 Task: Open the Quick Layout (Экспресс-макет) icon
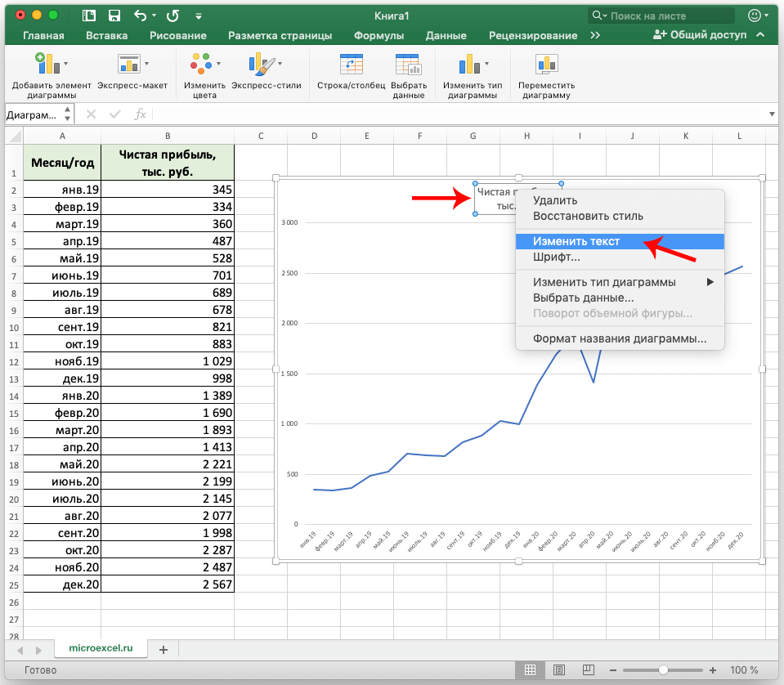[x=129, y=64]
